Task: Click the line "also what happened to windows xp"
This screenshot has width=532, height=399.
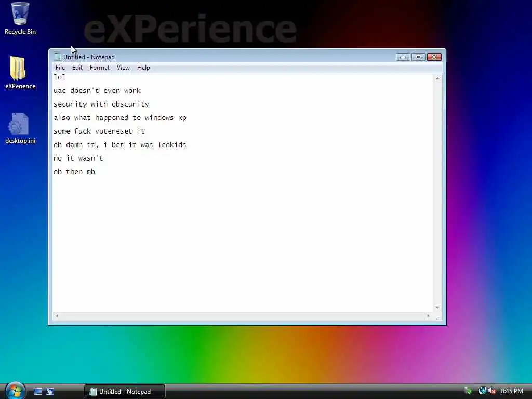Action: [x=120, y=118]
